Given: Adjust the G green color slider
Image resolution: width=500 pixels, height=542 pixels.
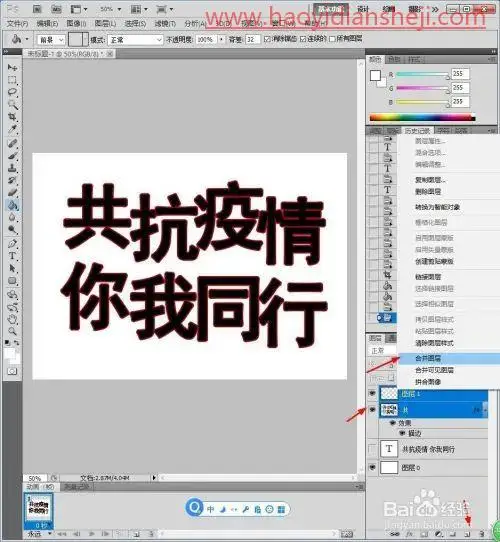Looking at the screenshot, I should (423, 88).
